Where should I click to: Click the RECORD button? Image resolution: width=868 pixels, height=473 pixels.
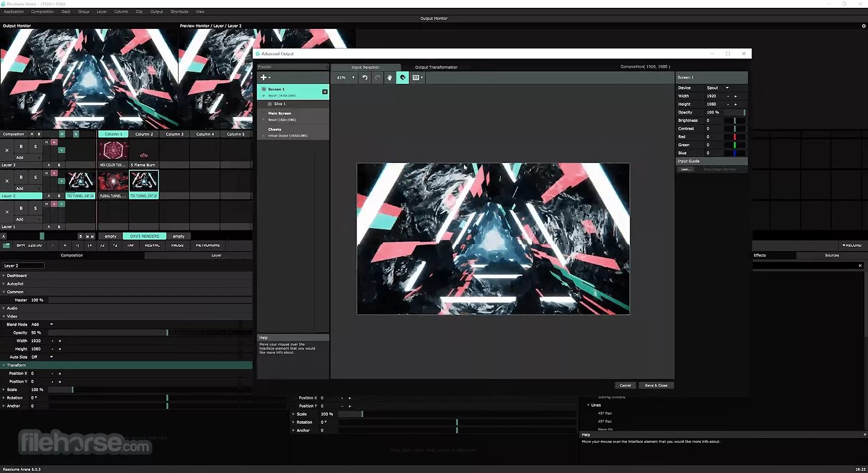pos(852,246)
